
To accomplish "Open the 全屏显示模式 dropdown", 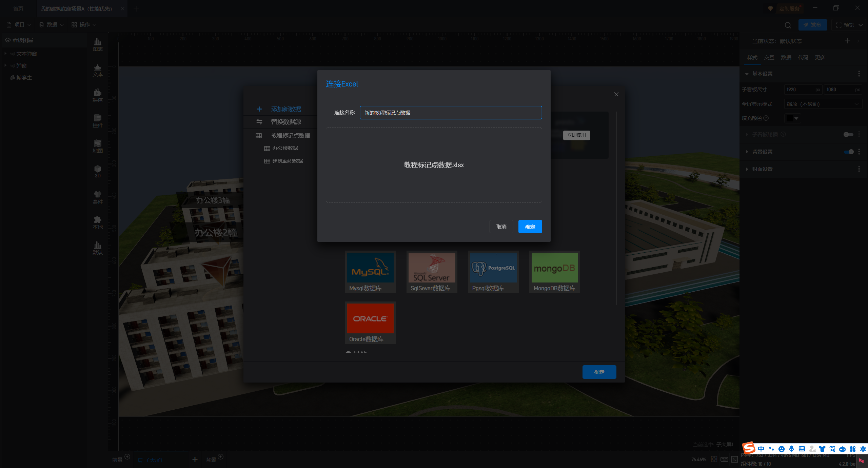I will point(823,104).
